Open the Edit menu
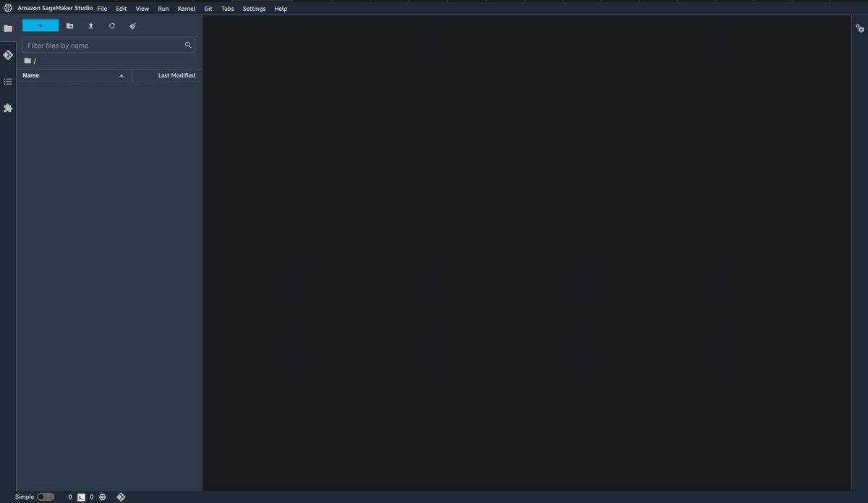The height and width of the screenshot is (503, 868). (x=121, y=9)
